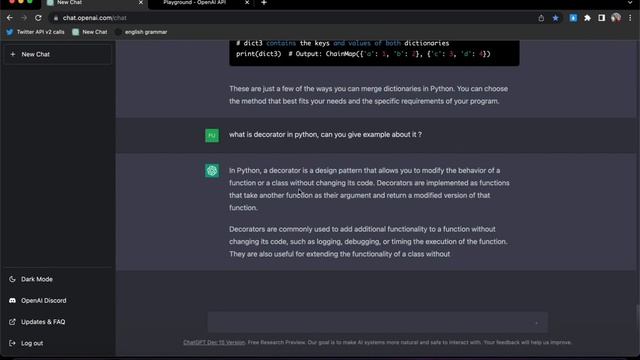Click the browser forward arrow

tap(24, 18)
